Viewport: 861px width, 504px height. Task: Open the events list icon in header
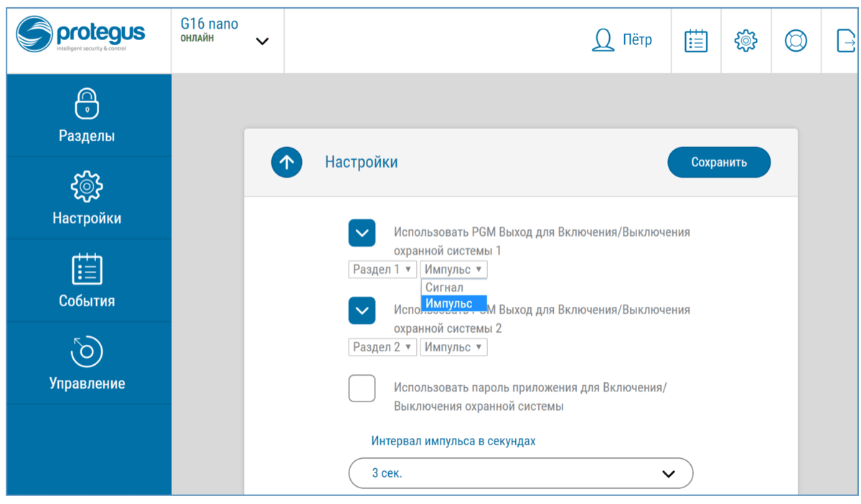tap(695, 40)
